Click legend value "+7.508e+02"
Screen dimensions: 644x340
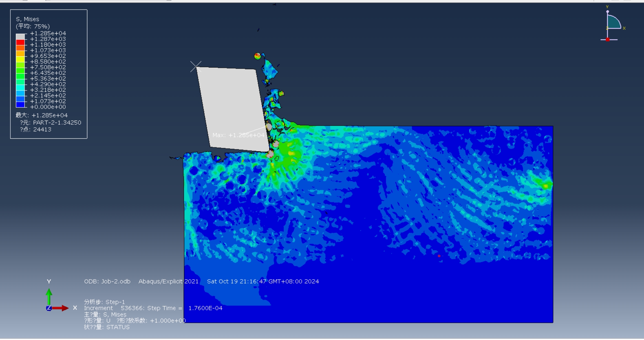coord(48,67)
